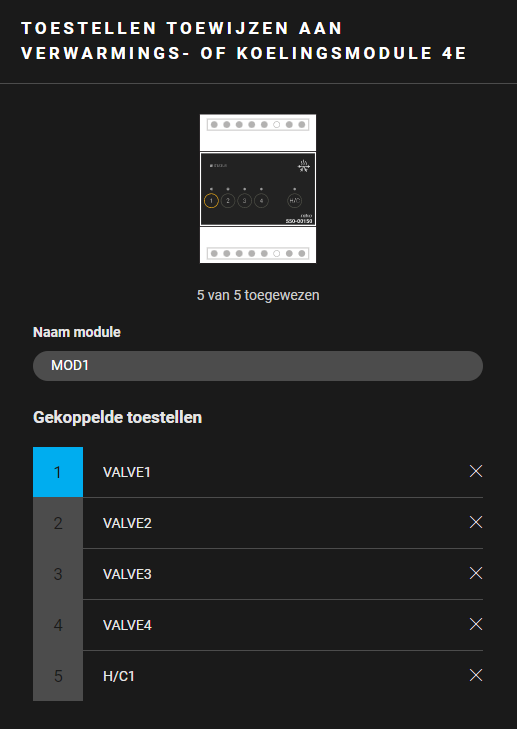
Task: Select button 2 on the module image
Action: [x=228, y=201]
